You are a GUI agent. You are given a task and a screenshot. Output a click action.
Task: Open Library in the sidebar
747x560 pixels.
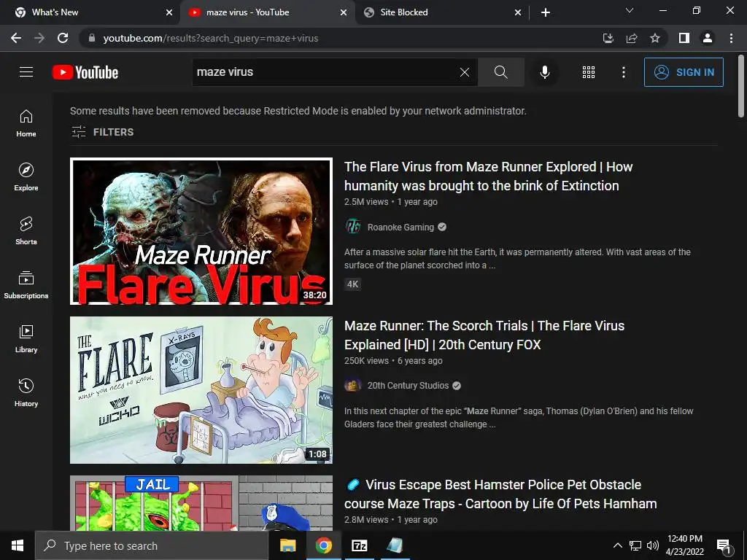pos(26,338)
